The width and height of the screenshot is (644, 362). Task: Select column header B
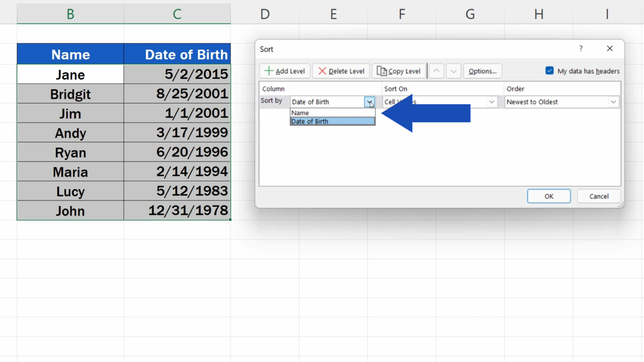click(70, 14)
